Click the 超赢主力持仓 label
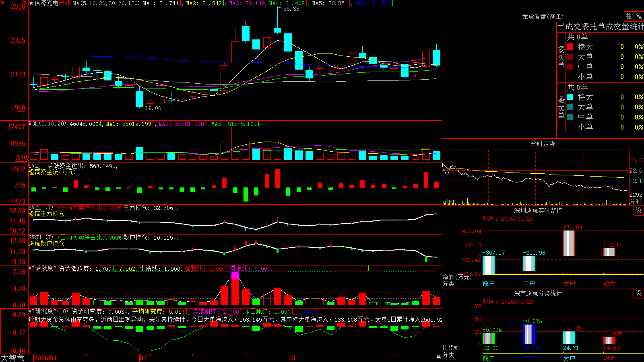 pos(46,214)
